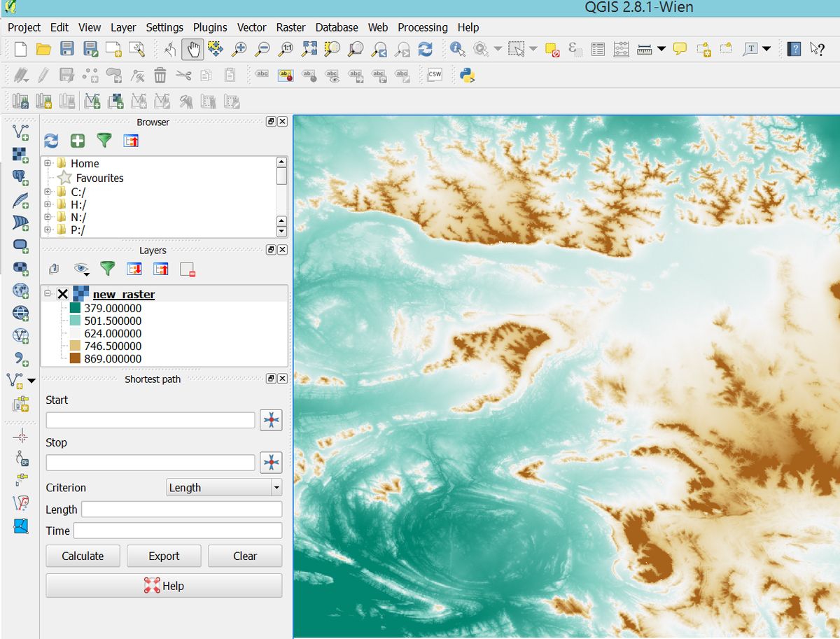Click the Open Attribute Table icon
This screenshot has width=840, height=639.
coord(598,49)
